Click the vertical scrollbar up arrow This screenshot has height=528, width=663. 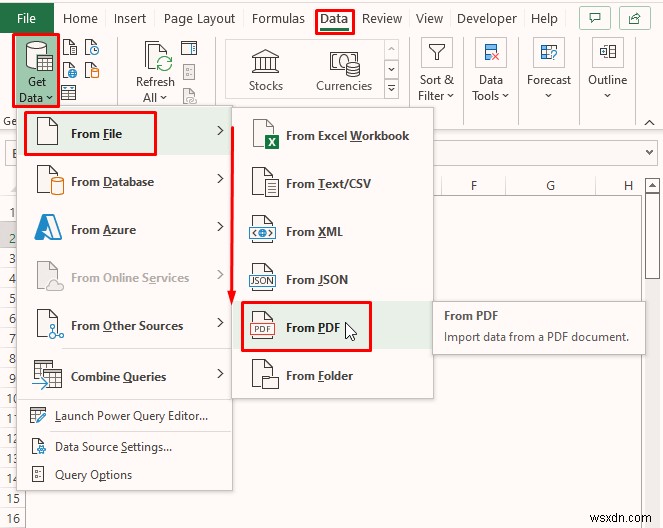pyautogui.click(x=652, y=185)
